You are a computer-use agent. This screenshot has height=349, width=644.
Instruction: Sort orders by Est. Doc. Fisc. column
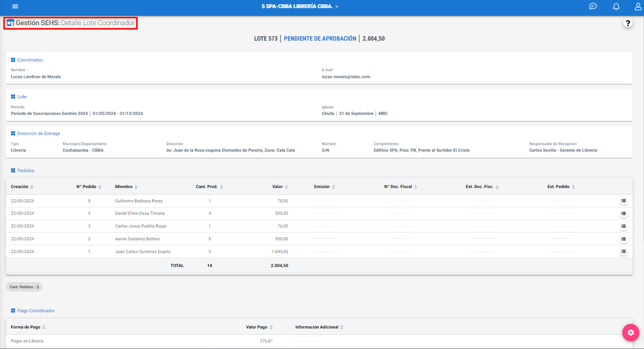(482, 187)
